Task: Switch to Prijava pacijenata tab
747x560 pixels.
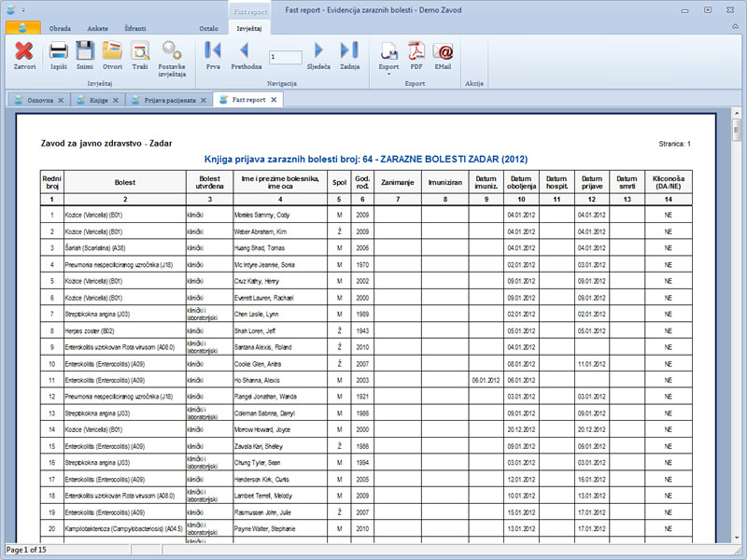Action: coord(170,100)
